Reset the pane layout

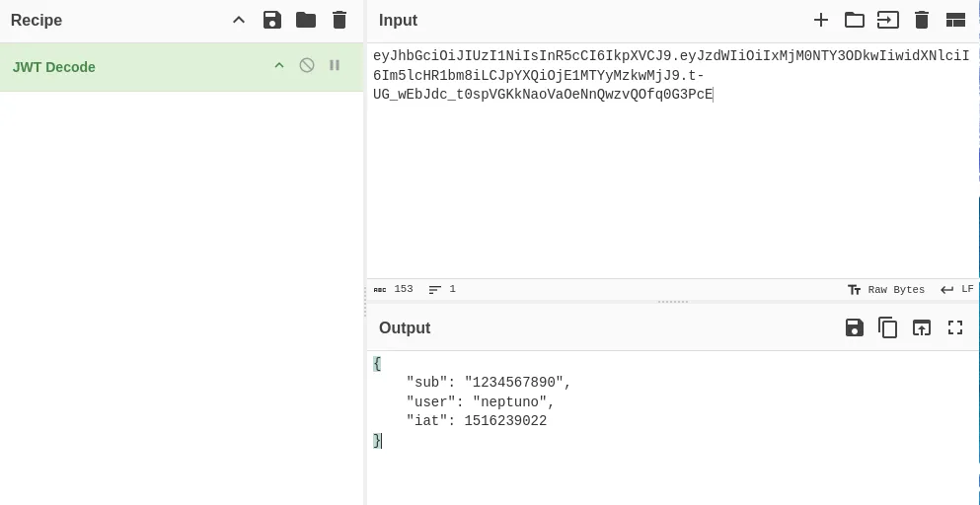955,20
